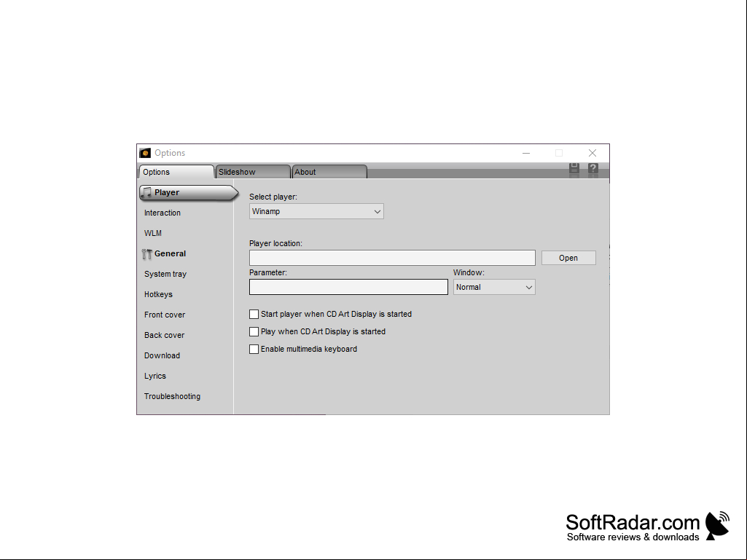
Task: Click the save floppy disk icon
Action: pos(574,168)
